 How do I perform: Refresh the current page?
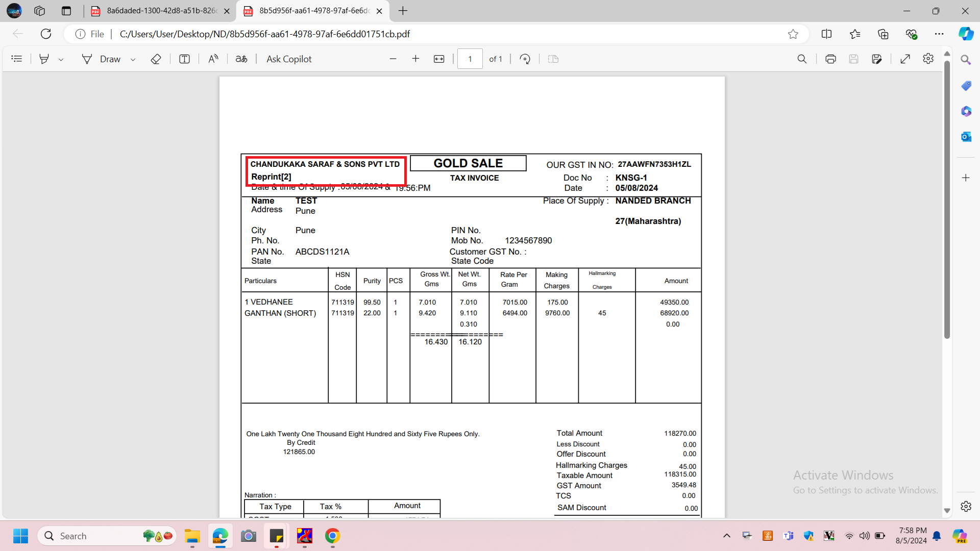click(46, 34)
